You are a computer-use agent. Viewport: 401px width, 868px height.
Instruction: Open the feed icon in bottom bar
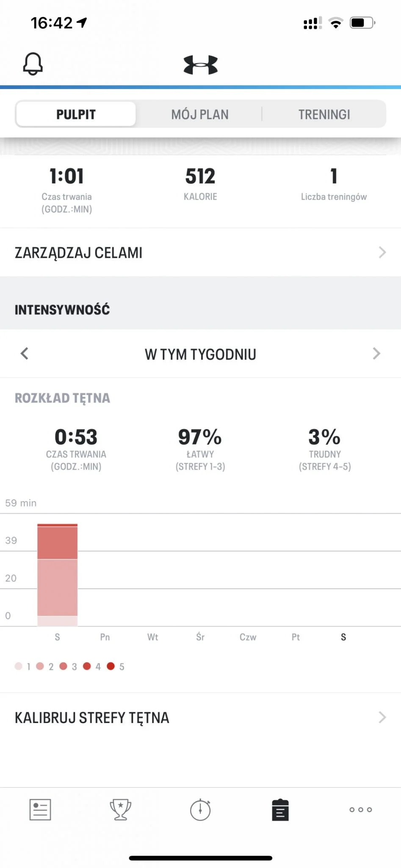click(40, 810)
